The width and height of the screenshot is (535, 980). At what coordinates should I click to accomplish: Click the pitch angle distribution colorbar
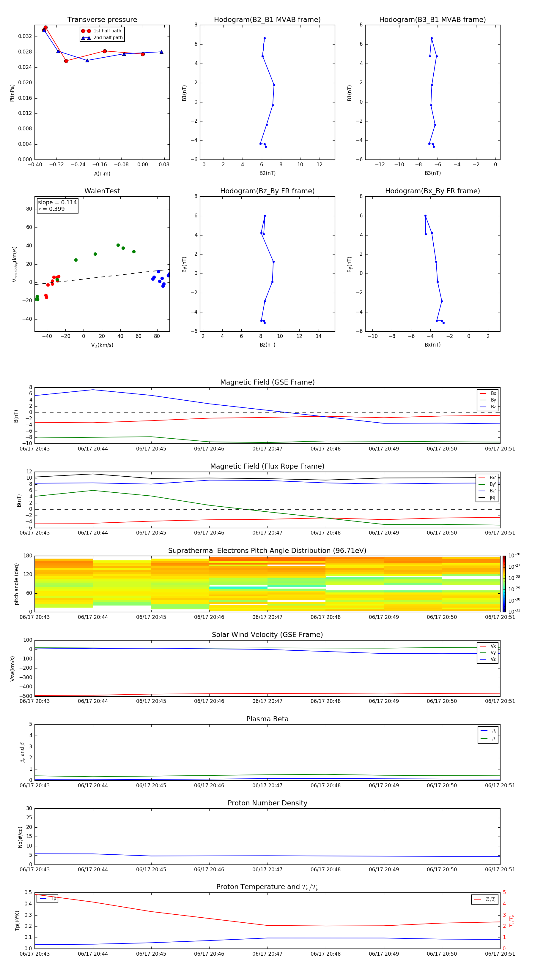[504, 584]
